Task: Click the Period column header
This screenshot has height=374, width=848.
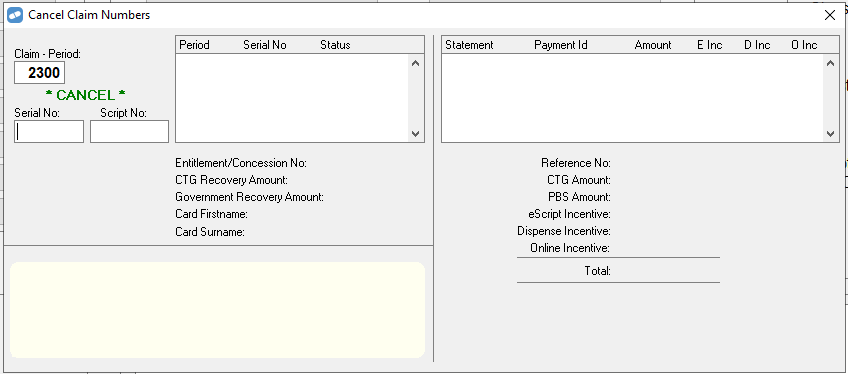Action: [x=194, y=45]
